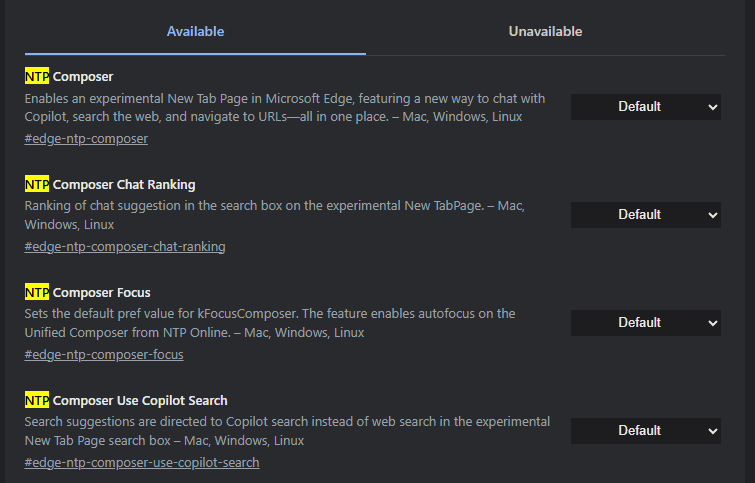Open the #edge-ntp-composer-use-copilot-search link
755x483 pixels.
[x=142, y=462]
